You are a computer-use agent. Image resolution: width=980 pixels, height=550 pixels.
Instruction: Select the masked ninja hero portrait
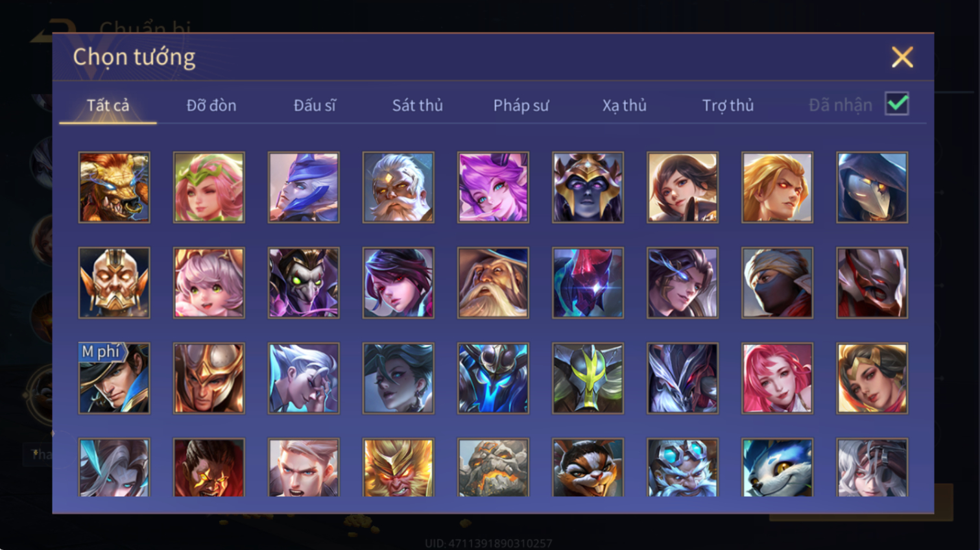[777, 283]
